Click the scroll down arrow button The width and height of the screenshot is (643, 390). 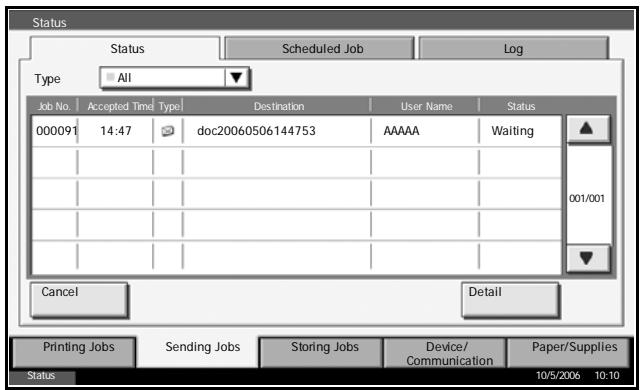pyautogui.click(x=587, y=258)
